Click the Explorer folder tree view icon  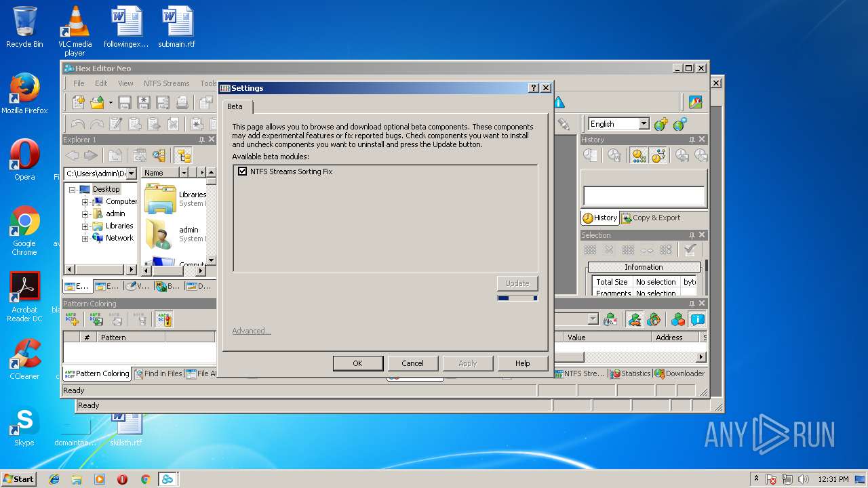[182, 156]
